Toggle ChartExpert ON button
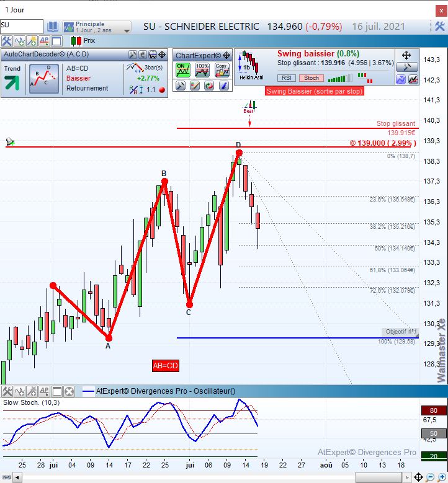The height and width of the screenshot is (483, 448). click(x=183, y=70)
